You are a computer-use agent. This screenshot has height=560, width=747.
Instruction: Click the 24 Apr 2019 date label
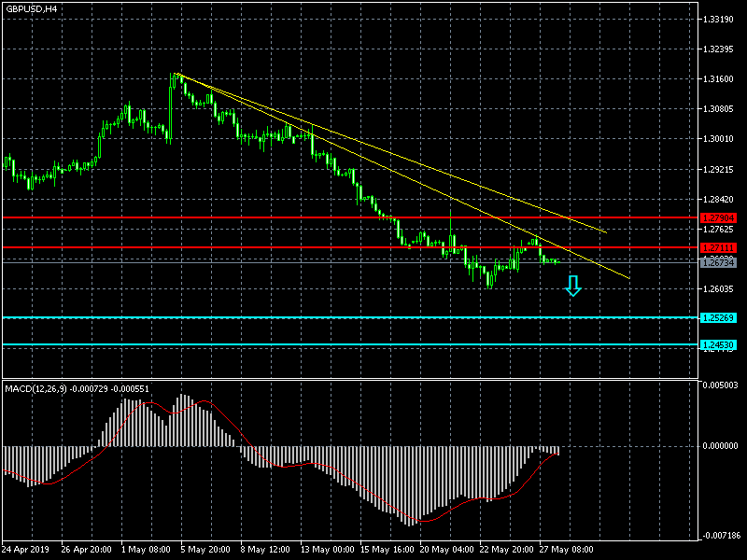tap(26, 550)
